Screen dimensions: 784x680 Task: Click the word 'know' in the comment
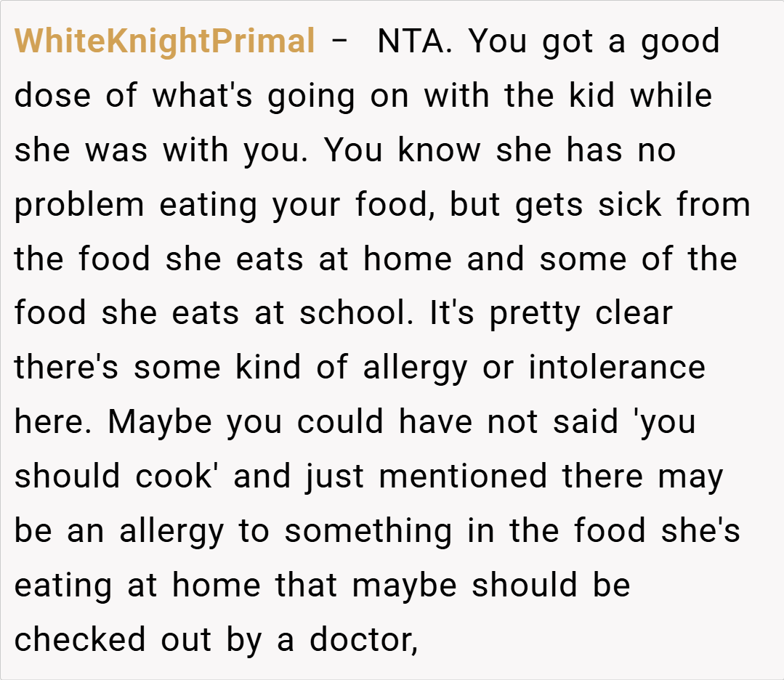(438, 150)
